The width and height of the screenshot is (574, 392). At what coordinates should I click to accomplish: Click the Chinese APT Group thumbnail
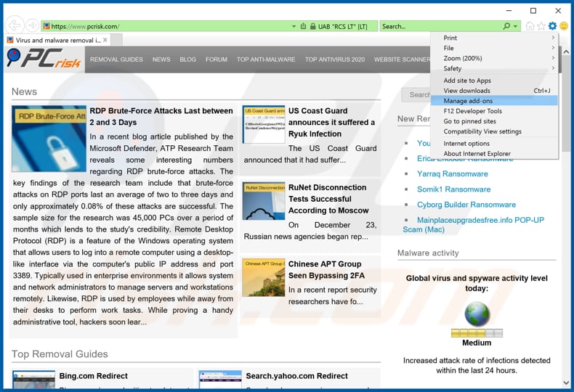264,277
